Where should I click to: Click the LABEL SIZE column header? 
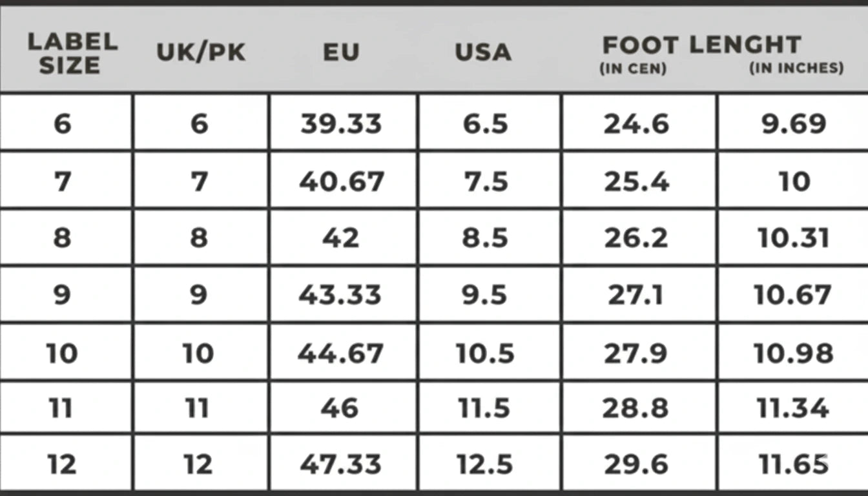(72, 54)
